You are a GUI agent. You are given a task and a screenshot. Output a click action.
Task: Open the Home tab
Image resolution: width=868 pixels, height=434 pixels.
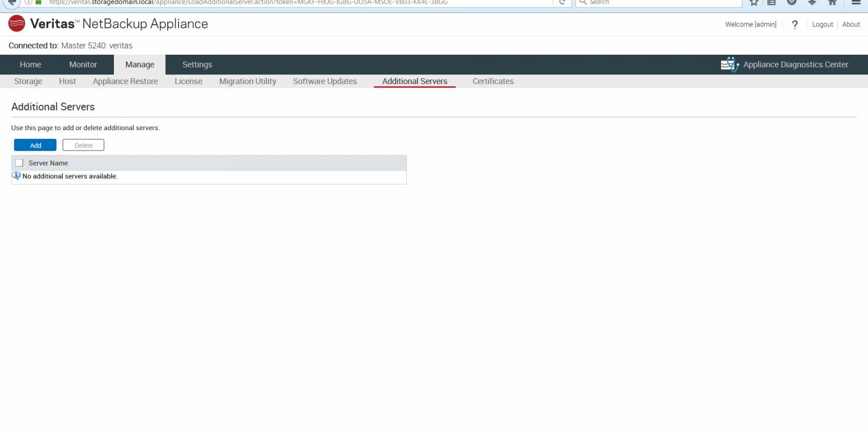pyautogui.click(x=30, y=65)
